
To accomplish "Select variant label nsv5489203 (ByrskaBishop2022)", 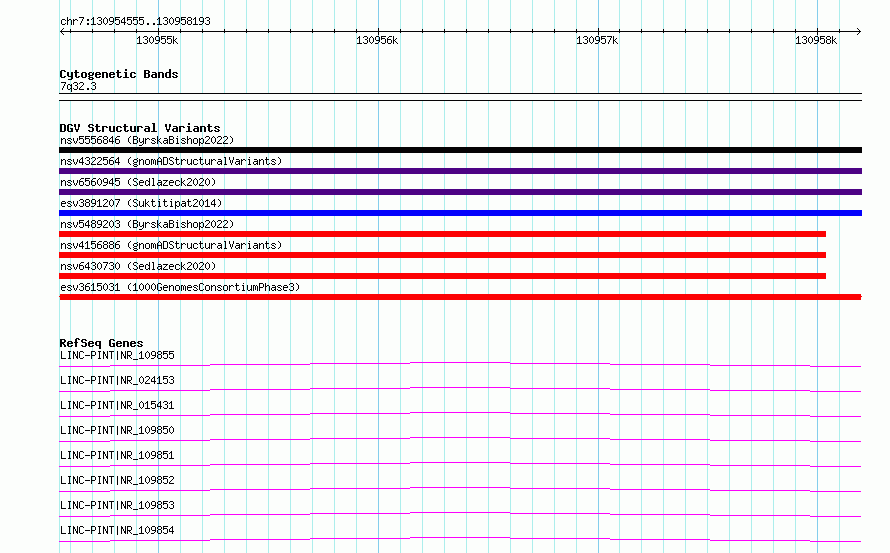I will [x=147, y=224].
